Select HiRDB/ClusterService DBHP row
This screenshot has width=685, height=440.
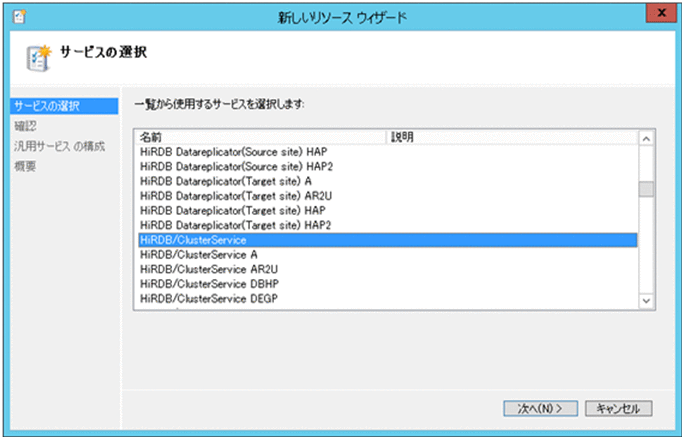(388, 284)
